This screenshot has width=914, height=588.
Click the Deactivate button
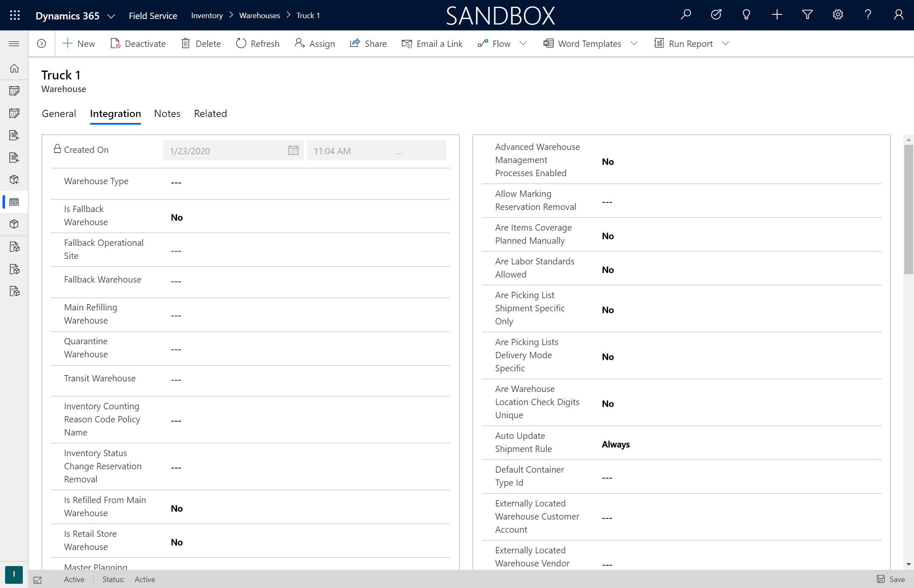click(x=138, y=43)
